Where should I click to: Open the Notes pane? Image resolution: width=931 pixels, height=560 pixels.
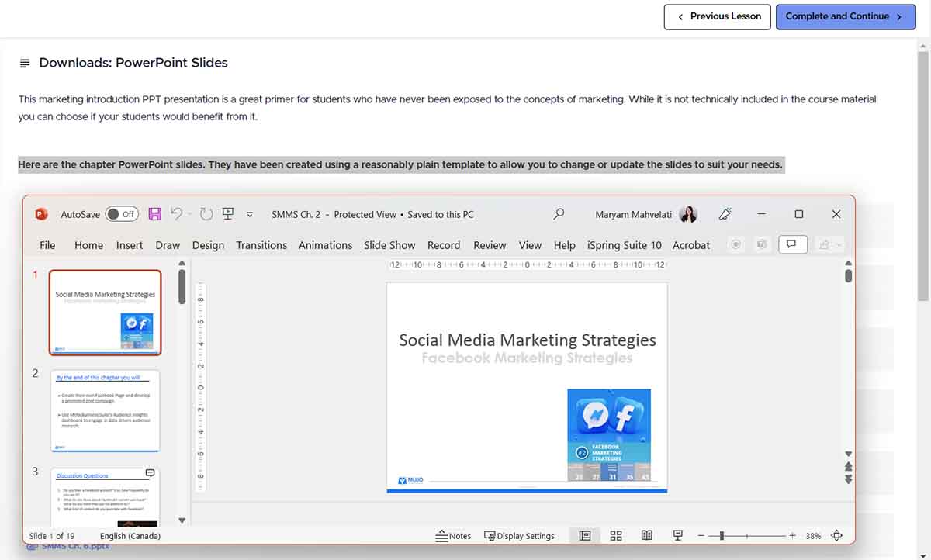(x=454, y=535)
